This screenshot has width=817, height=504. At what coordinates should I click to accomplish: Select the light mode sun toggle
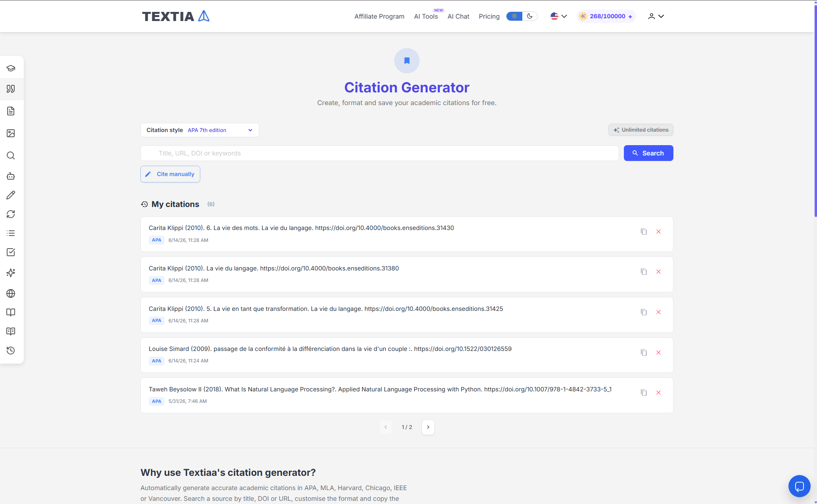pos(514,16)
